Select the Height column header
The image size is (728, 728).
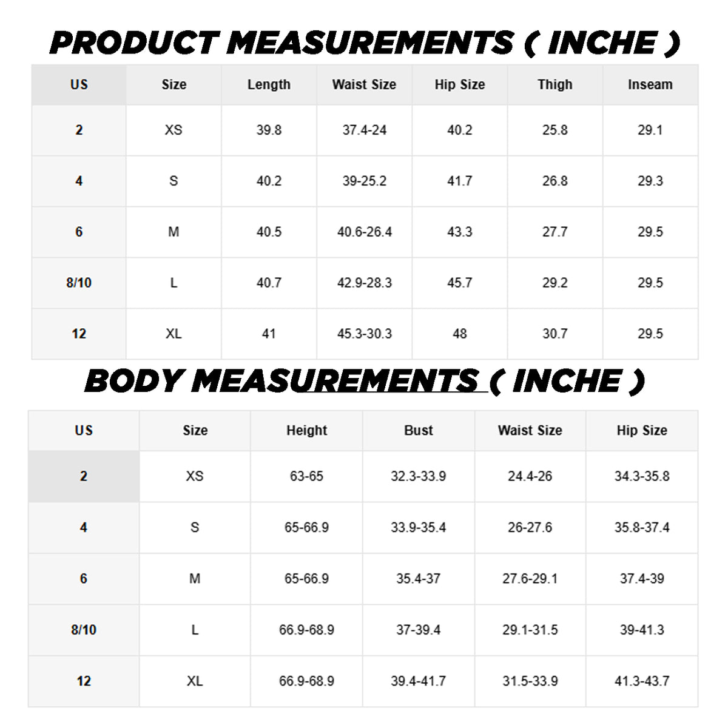coord(306,431)
